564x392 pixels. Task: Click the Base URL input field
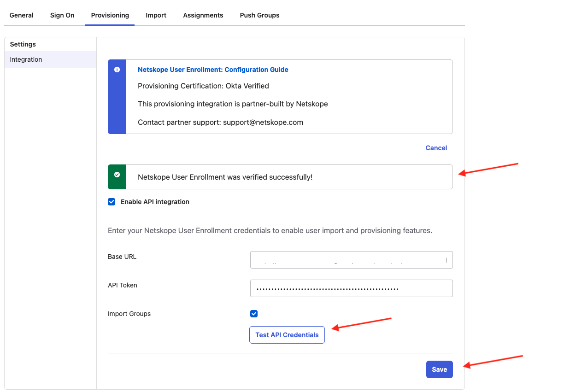[352, 260]
